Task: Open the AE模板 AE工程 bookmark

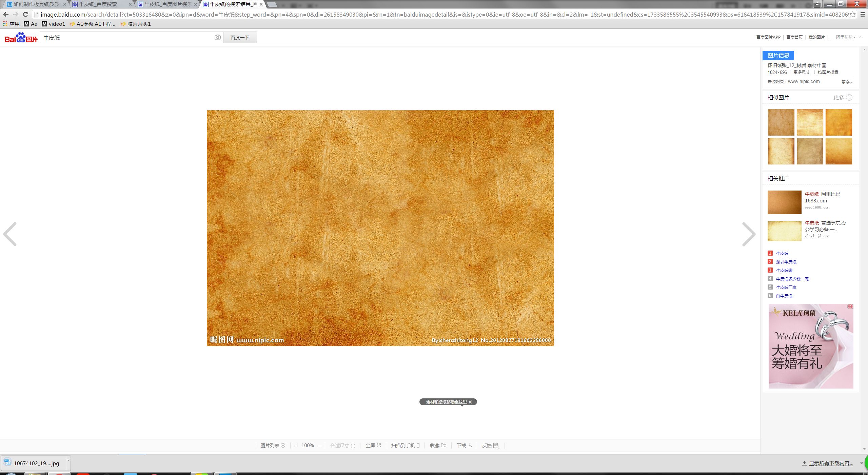Action: point(92,24)
